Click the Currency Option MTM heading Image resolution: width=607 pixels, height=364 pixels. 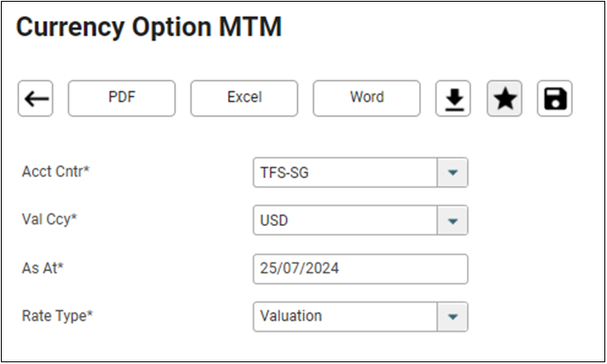[149, 27]
